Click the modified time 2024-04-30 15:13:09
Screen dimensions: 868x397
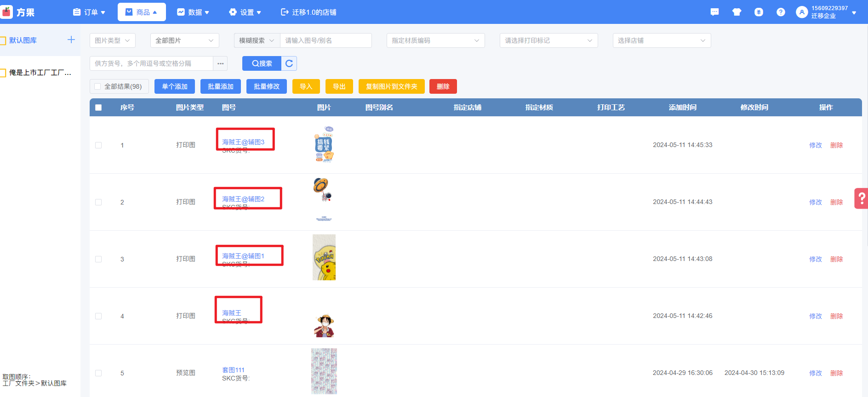(x=754, y=373)
